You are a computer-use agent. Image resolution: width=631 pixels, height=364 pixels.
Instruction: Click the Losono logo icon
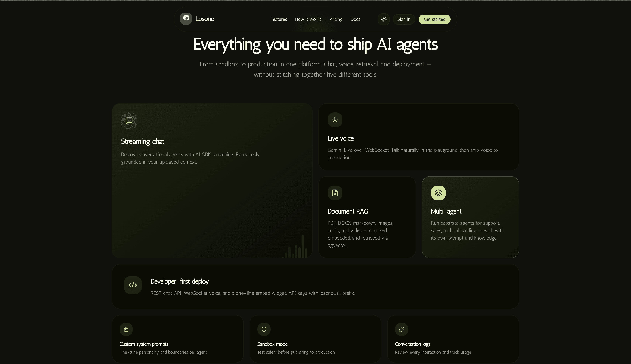tap(186, 19)
